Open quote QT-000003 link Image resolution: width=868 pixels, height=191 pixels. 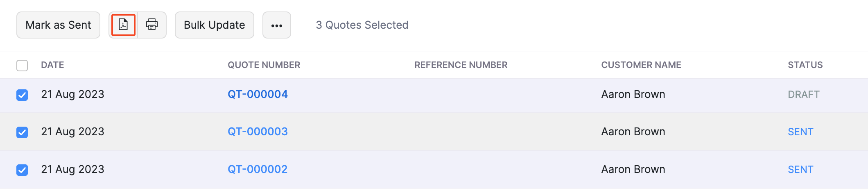258,132
